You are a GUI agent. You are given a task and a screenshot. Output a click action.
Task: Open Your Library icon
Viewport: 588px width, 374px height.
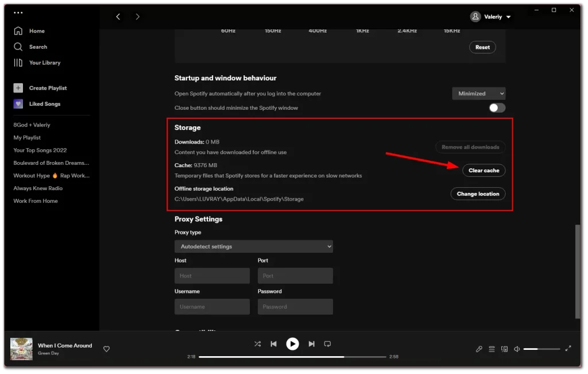click(18, 63)
